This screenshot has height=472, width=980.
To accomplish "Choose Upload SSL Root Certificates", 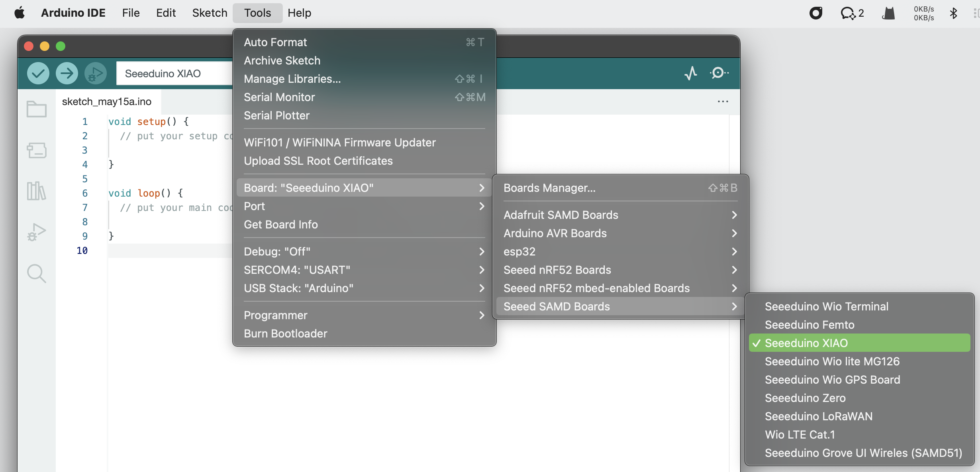I will [364, 160].
